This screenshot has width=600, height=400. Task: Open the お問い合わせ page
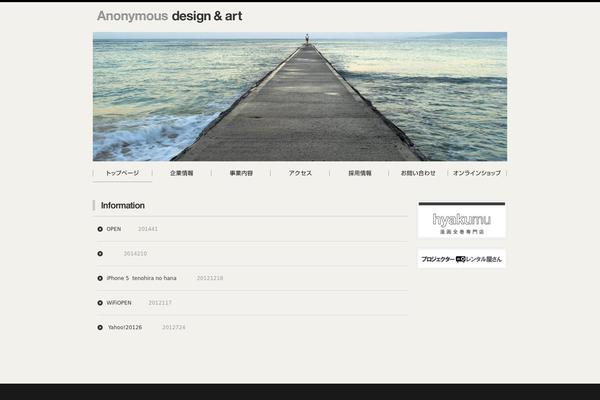[418, 173]
